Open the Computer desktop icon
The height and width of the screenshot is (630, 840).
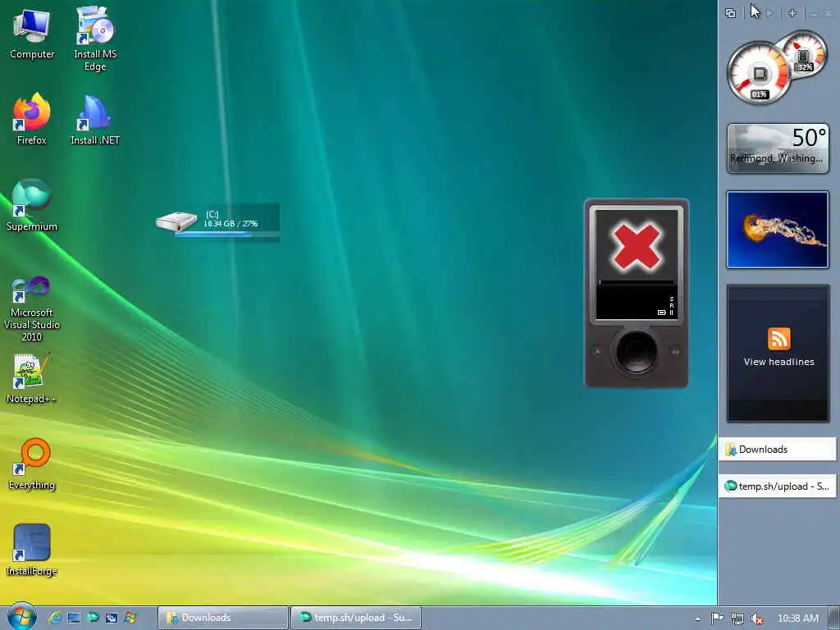(32, 34)
